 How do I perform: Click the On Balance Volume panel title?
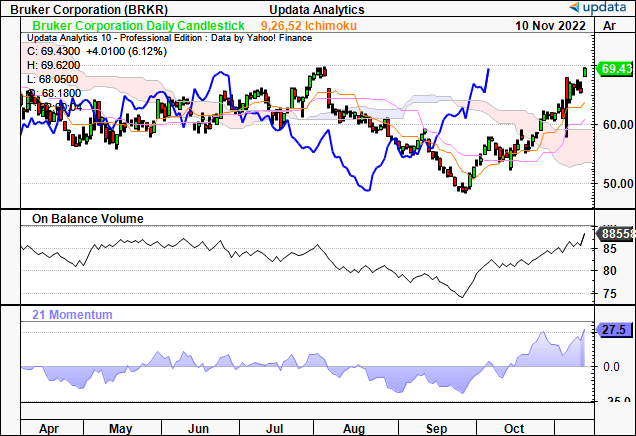click(88, 219)
